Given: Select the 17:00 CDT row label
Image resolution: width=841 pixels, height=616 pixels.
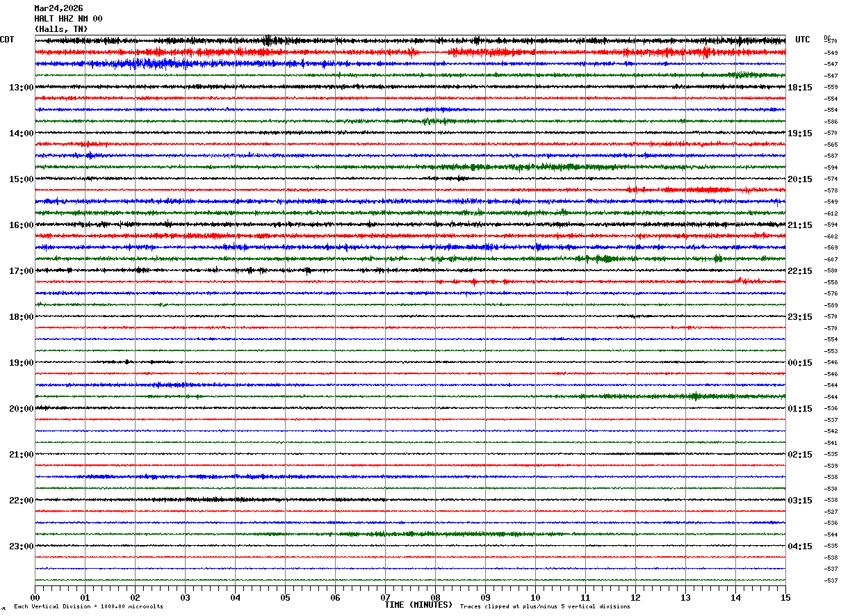Looking at the screenshot, I should click(21, 271).
